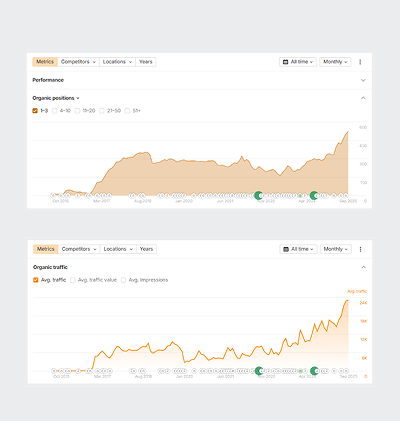Enable the Avg. impressions checkbox
The image size is (400, 421).
point(123,280)
